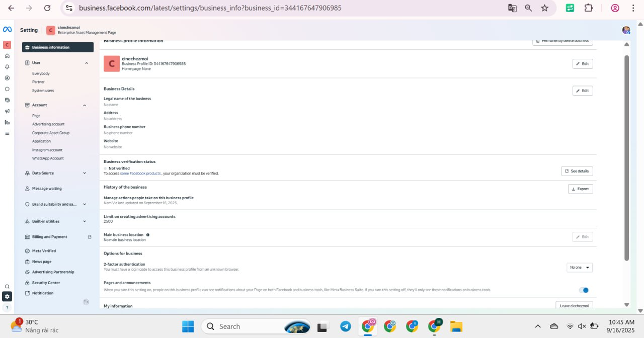
Task: Toggle the Pages and announcements switch
Action: 584,290
